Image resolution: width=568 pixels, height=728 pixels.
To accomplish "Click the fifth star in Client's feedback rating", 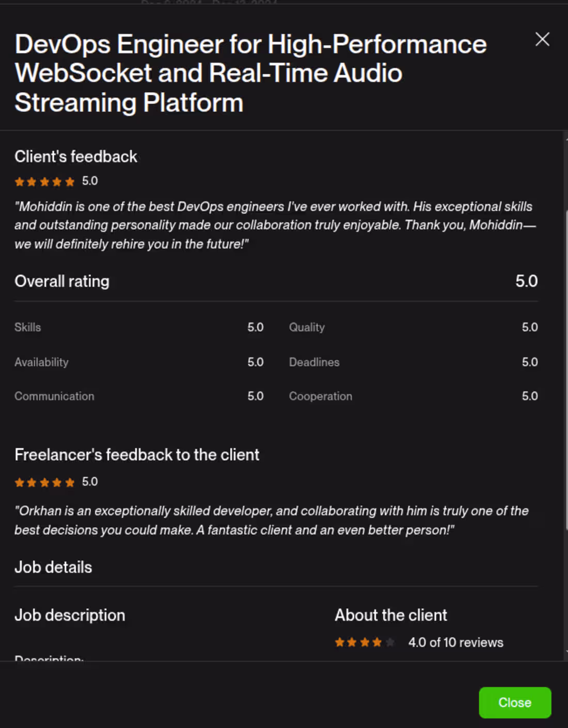I will pos(71,182).
